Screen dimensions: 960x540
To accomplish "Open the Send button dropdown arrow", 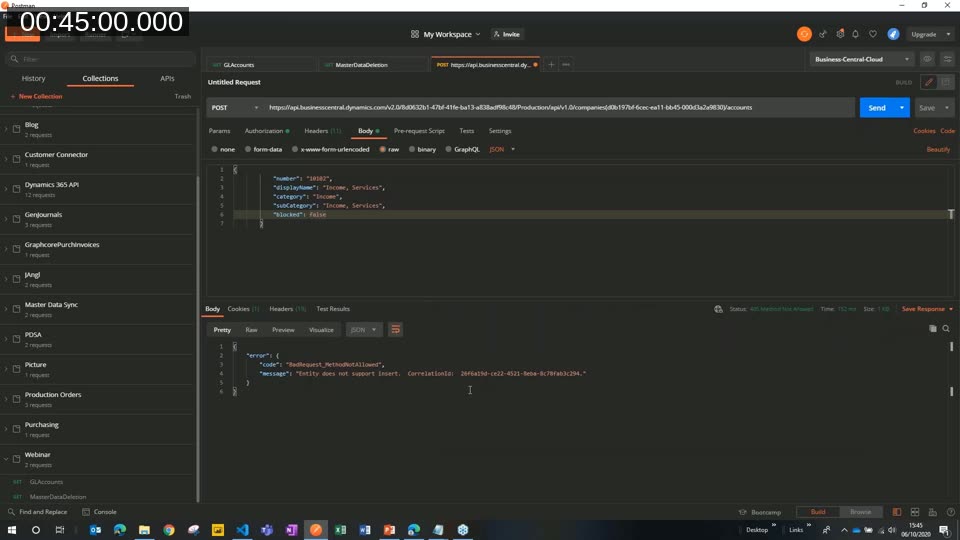I will (902, 108).
